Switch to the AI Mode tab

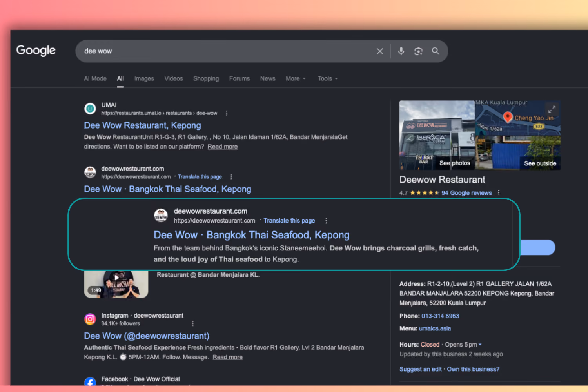coord(95,78)
